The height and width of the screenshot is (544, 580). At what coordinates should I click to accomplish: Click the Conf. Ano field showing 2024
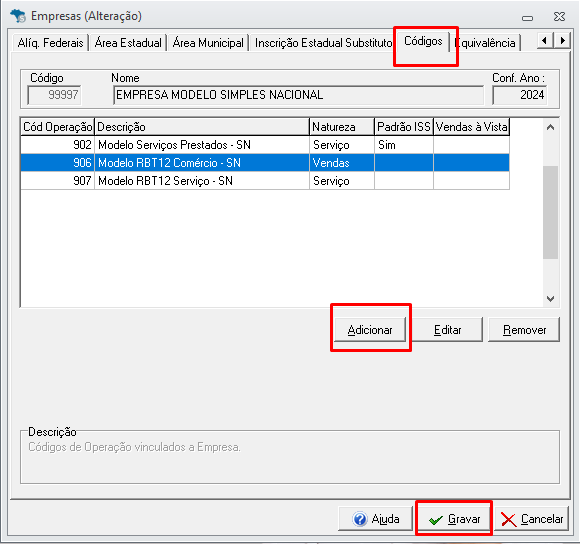click(x=519, y=95)
